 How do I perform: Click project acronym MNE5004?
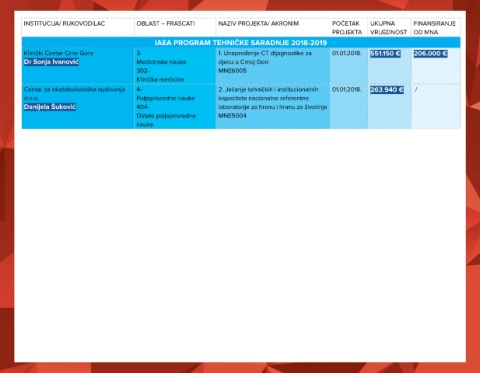(x=232, y=116)
